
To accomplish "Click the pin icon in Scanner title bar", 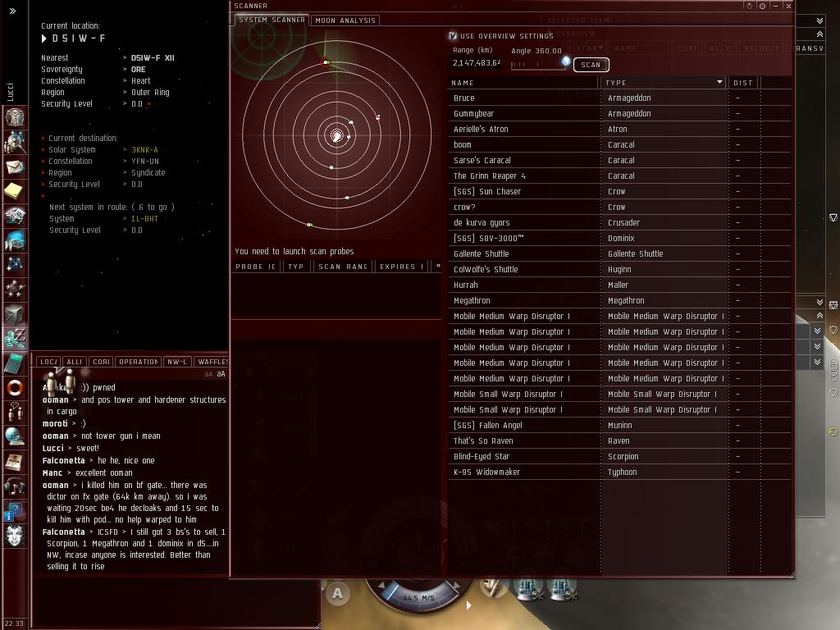I will (750, 6).
